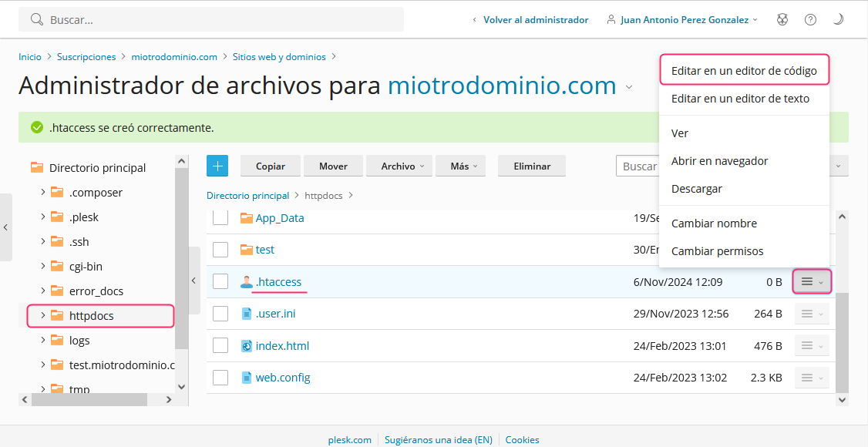Screen dimensions: 868x447
Task: Click the web.config file icon
Action: (x=247, y=378)
